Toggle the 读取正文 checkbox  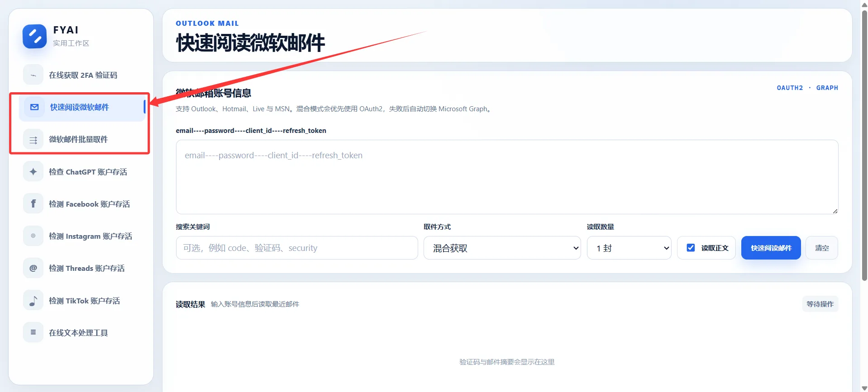[691, 248]
